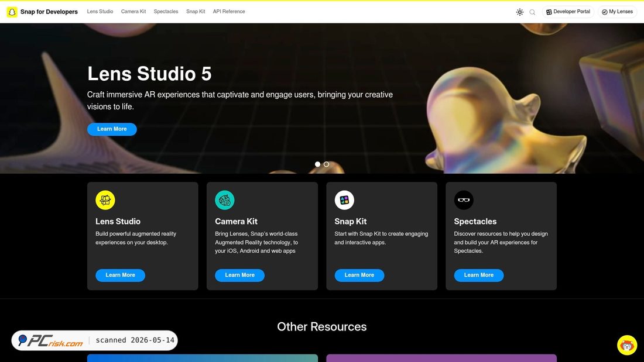The image size is (644, 362).
Task: Open API Reference in top navigation
Action: [x=229, y=12]
